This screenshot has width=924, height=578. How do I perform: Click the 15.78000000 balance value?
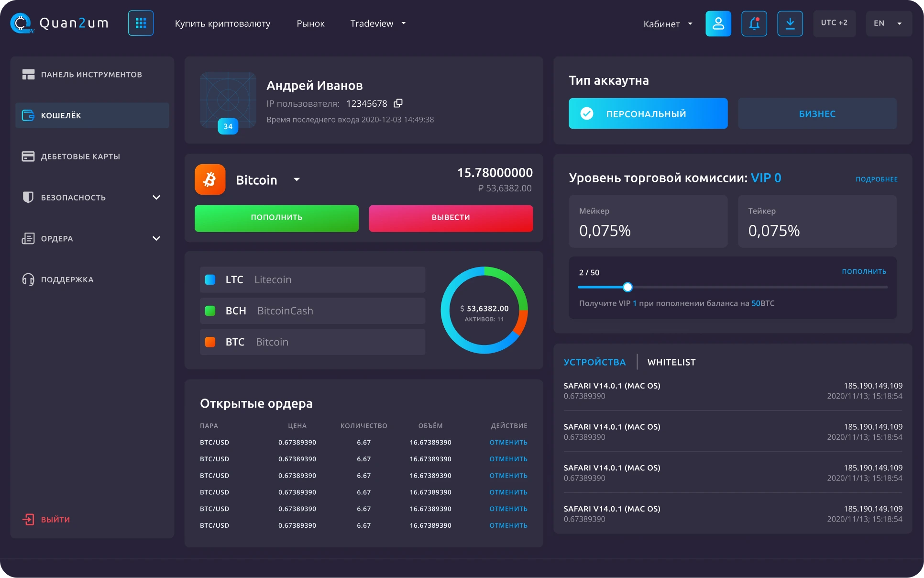(495, 173)
